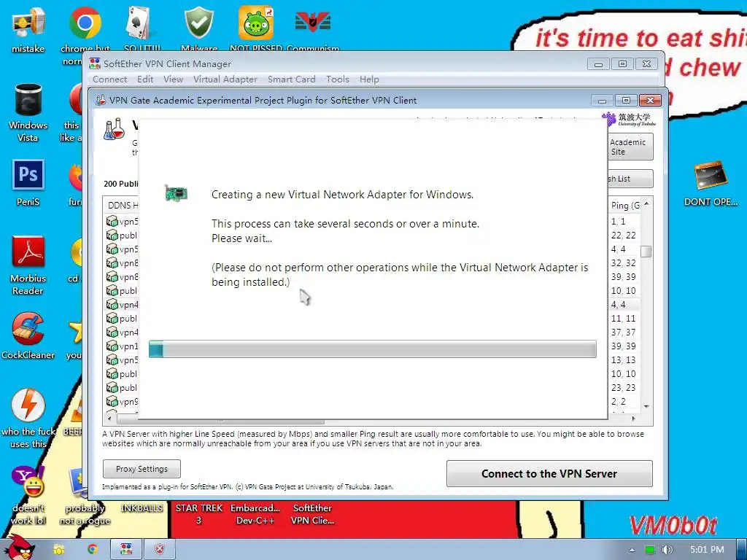Sort by the DDNS hostname column header
The image size is (747, 560).
122,205
